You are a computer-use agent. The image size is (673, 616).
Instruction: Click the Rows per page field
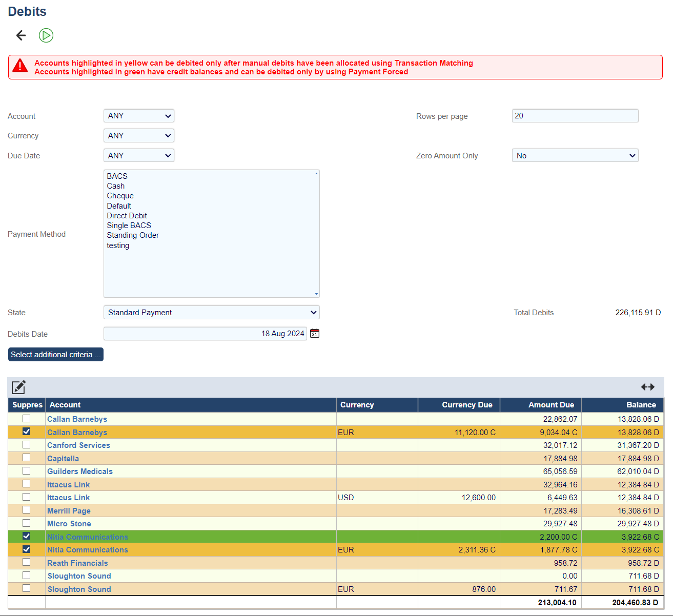pos(575,116)
